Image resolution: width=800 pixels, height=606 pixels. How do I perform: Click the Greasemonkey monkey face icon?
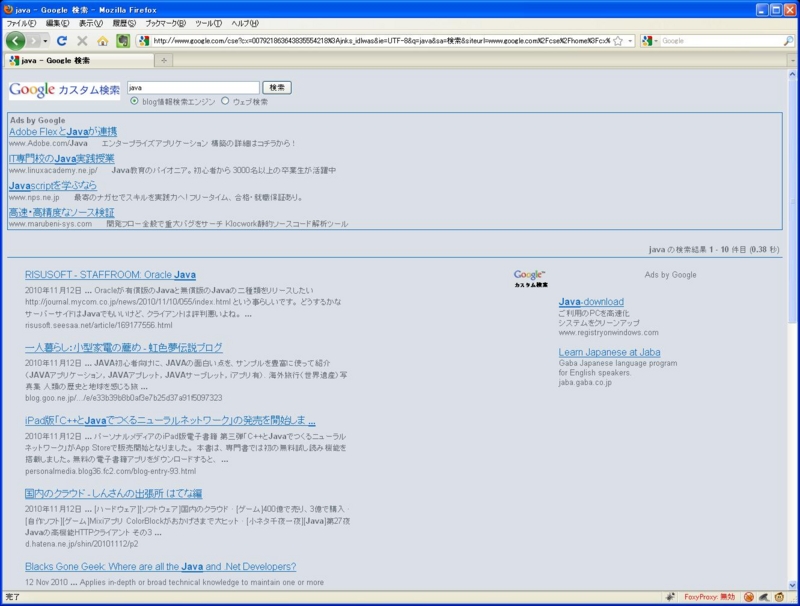(779, 596)
